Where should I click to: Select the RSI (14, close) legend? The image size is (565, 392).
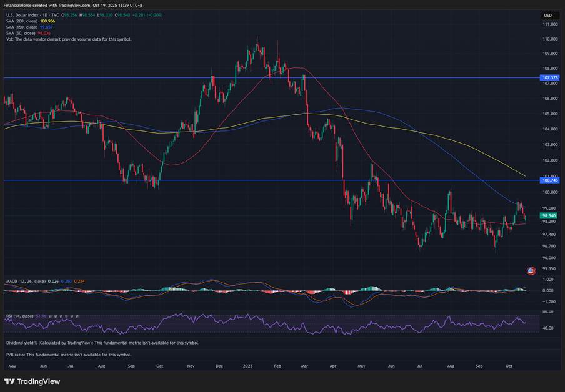click(x=20, y=316)
